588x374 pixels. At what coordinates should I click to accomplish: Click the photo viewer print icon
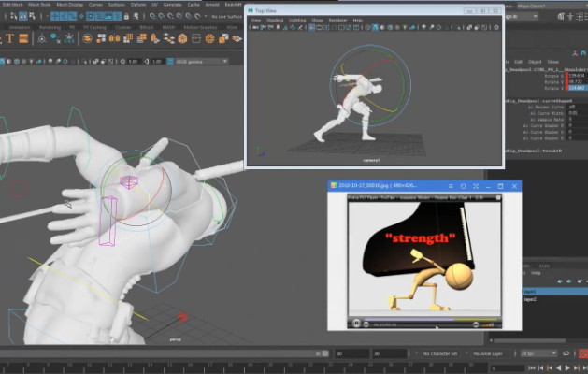click(x=463, y=186)
